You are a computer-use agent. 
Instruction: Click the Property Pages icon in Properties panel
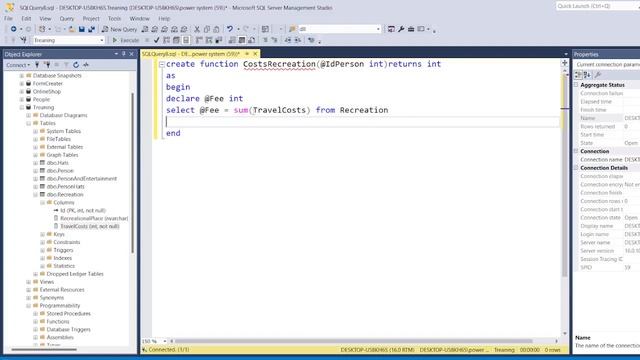pyautogui.click(x=598, y=75)
